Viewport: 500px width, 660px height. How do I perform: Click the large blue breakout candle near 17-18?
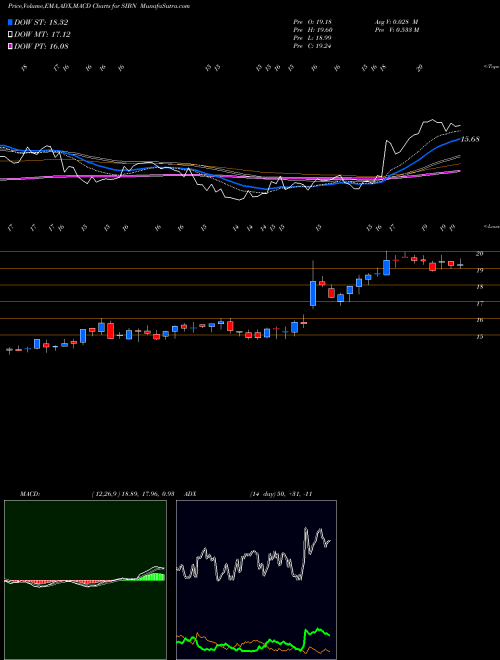click(x=313, y=293)
